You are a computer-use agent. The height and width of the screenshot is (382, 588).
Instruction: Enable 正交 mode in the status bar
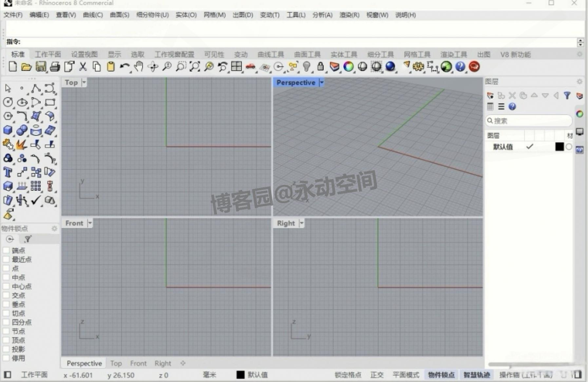[x=377, y=375]
